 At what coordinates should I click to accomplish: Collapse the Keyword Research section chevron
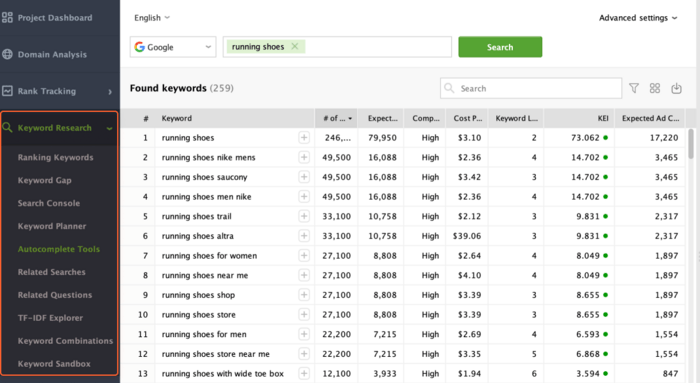109,129
